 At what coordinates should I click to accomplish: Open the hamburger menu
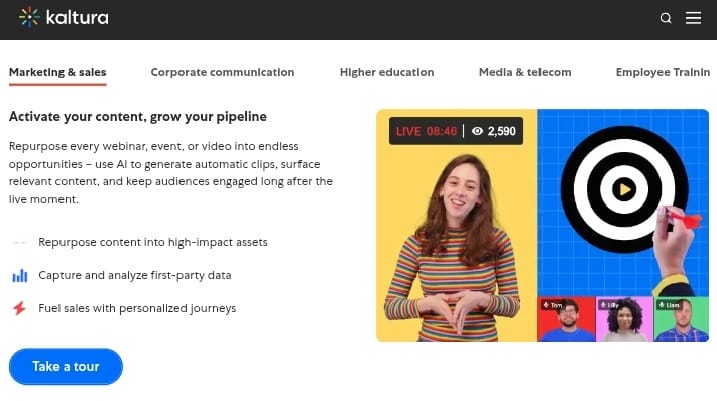[693, 18]
